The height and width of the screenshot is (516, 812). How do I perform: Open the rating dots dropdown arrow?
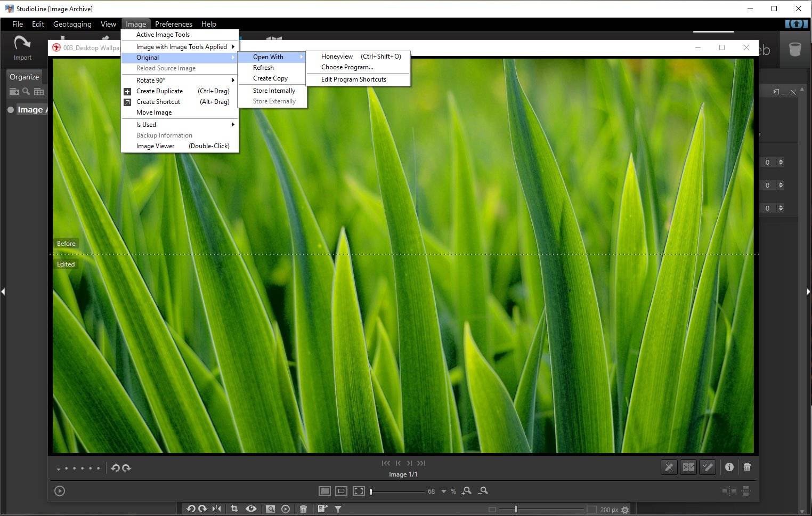click(x=58, y=470)
